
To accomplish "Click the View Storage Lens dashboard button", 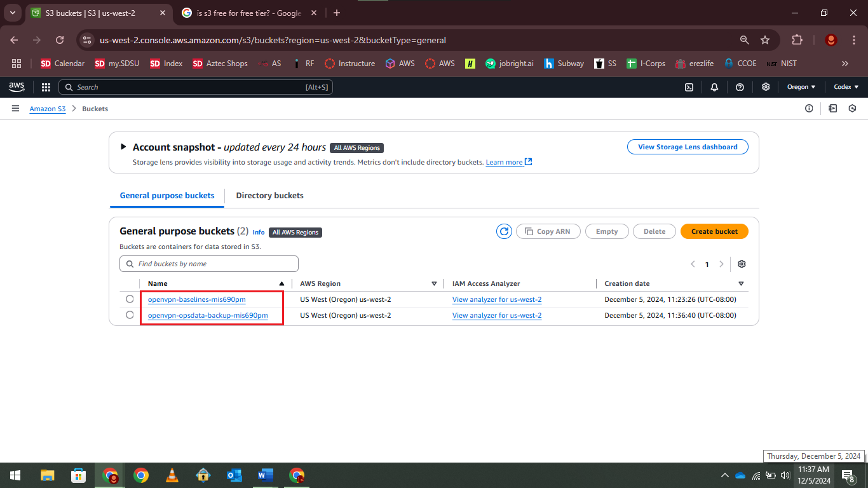I will tap(688, 147).
